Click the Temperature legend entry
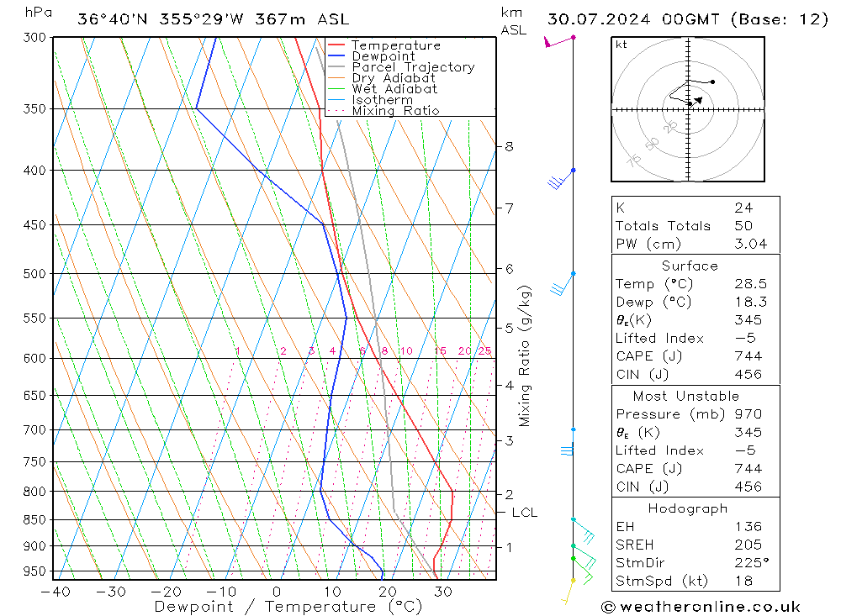 tap(396, 45)
